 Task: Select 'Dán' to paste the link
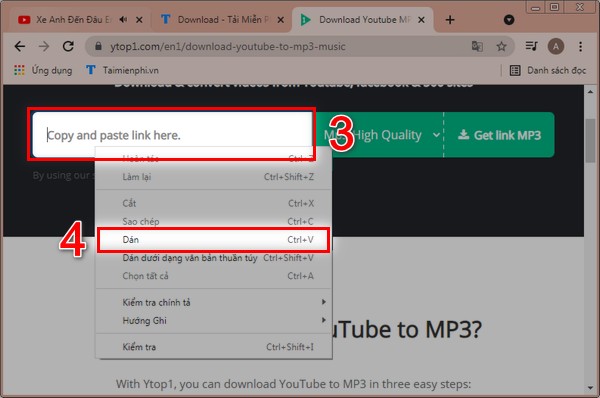point(214,240)
